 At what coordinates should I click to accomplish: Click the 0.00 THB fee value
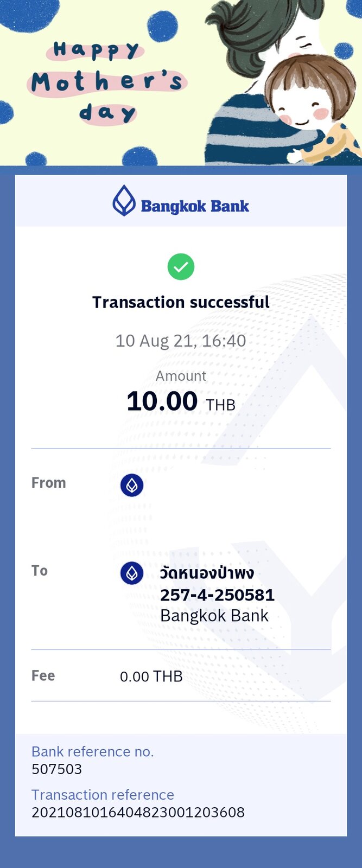(x=151, y=676)
